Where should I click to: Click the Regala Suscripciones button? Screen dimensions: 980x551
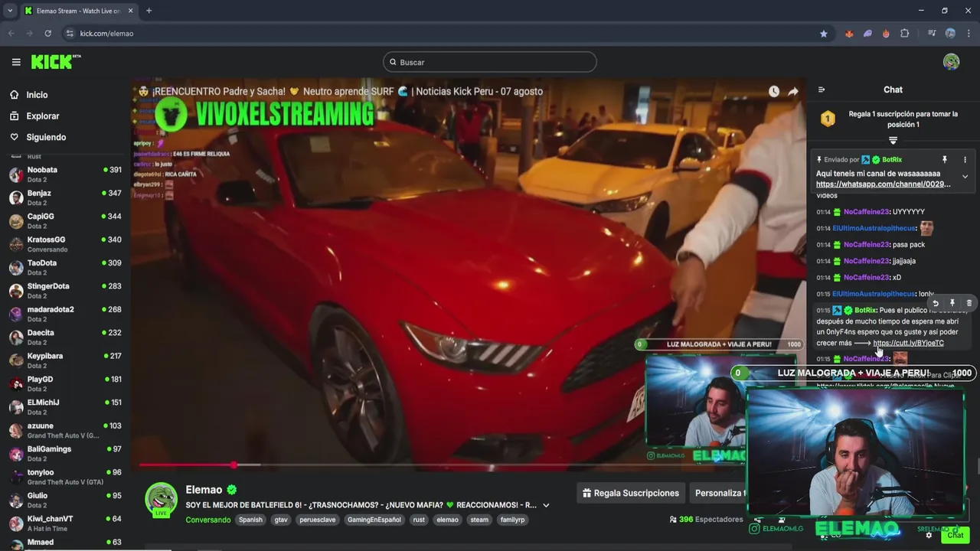(630, 494)
